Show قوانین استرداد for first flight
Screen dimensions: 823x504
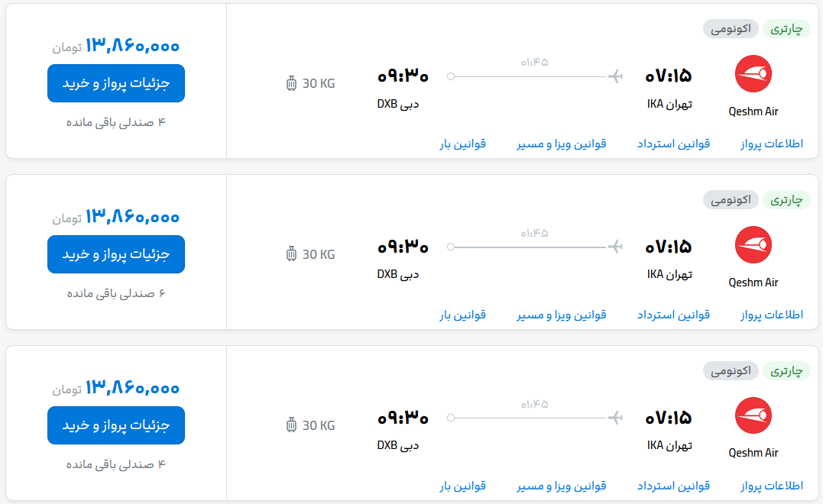673,144
